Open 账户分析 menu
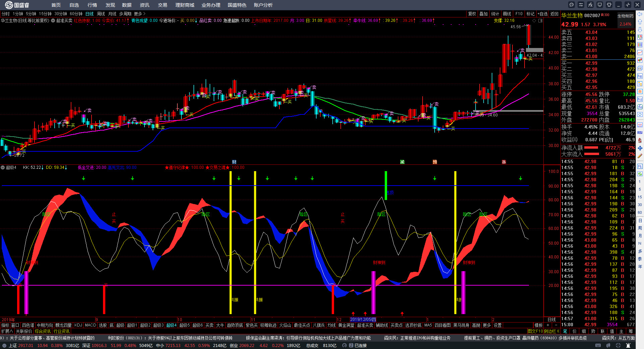The image size is (644, 349). tap(263, 5)
